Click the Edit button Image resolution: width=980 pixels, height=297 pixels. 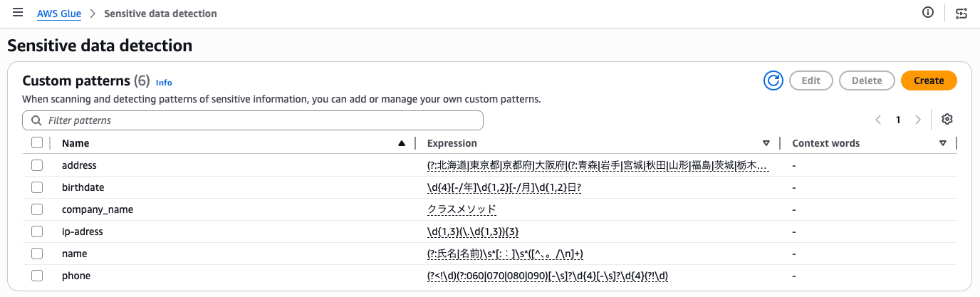click(811, 80)
